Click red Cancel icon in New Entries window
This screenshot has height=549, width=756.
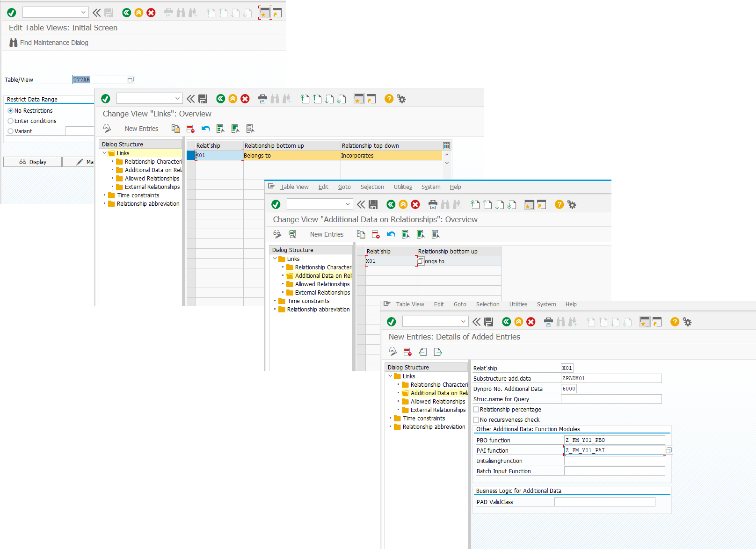tap(531, 322)
